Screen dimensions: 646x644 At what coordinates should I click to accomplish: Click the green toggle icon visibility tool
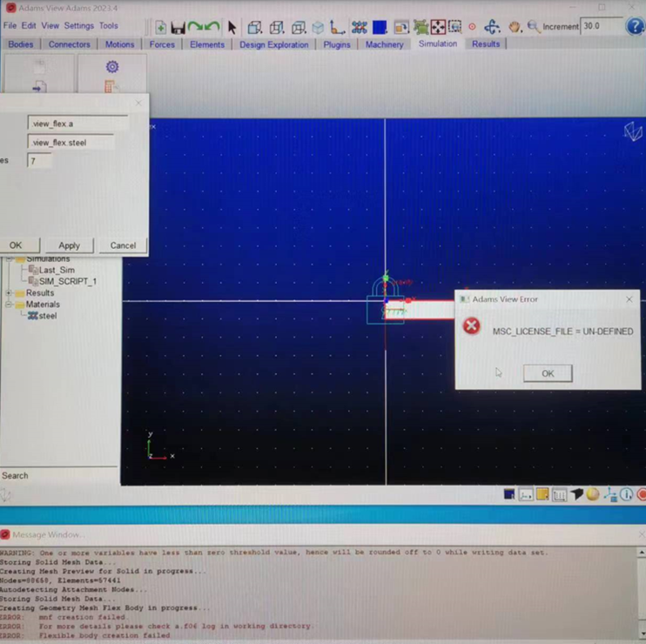[x=421, y=27]
